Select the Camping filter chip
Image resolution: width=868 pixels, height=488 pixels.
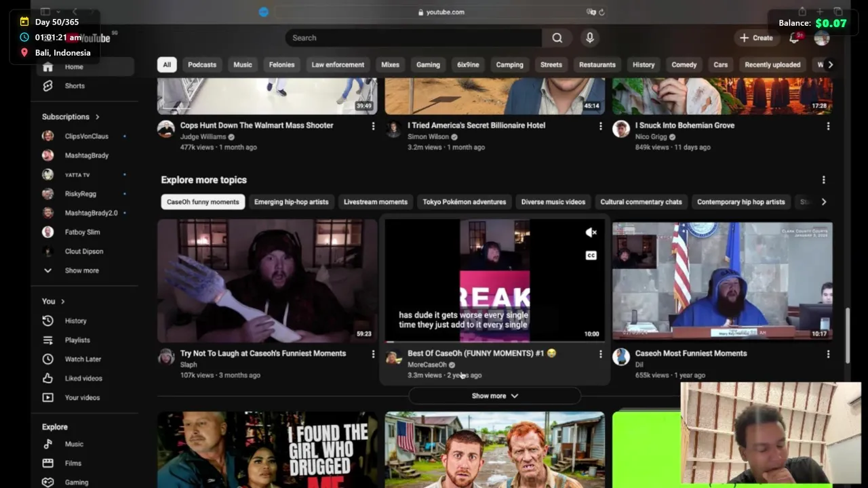click(509, 64)
